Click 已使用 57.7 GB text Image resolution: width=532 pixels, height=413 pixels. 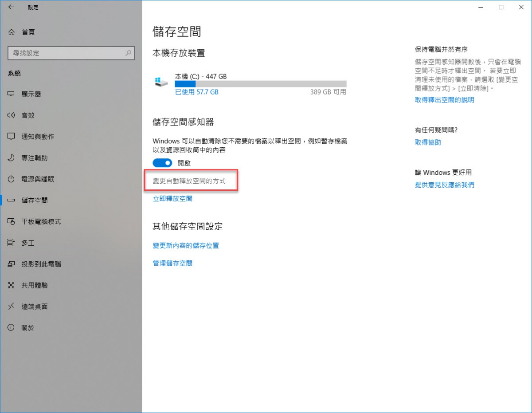197,92
